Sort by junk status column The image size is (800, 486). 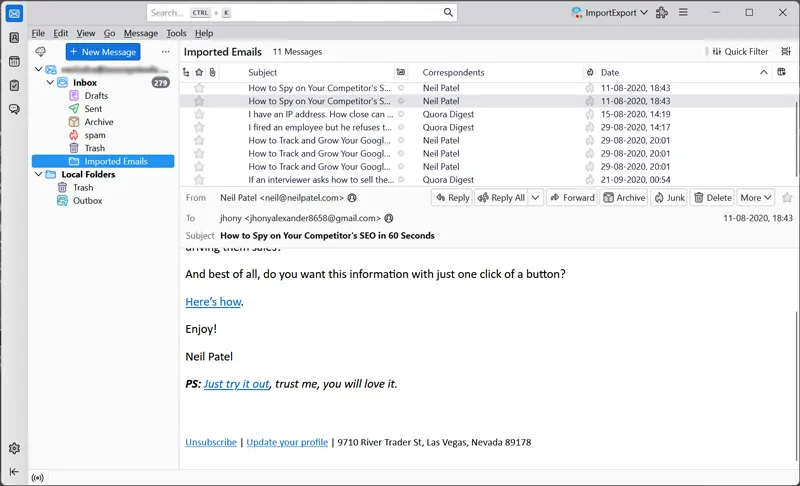[590, 72]
